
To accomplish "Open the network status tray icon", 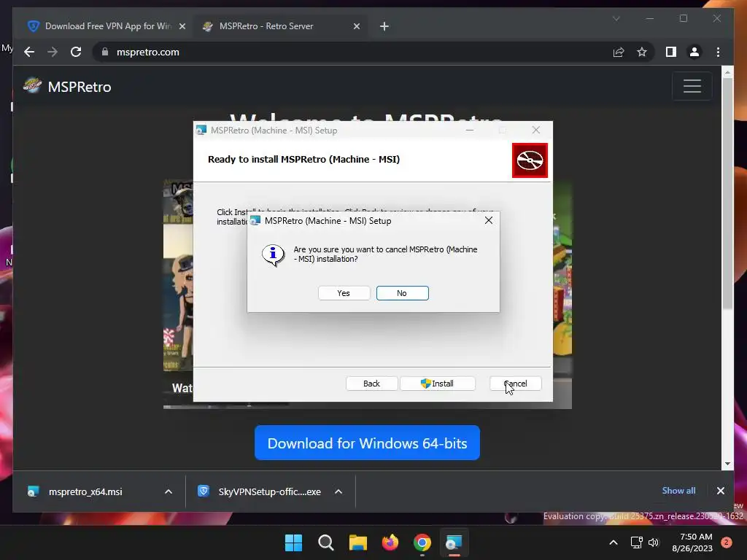I will pos(636,542).
